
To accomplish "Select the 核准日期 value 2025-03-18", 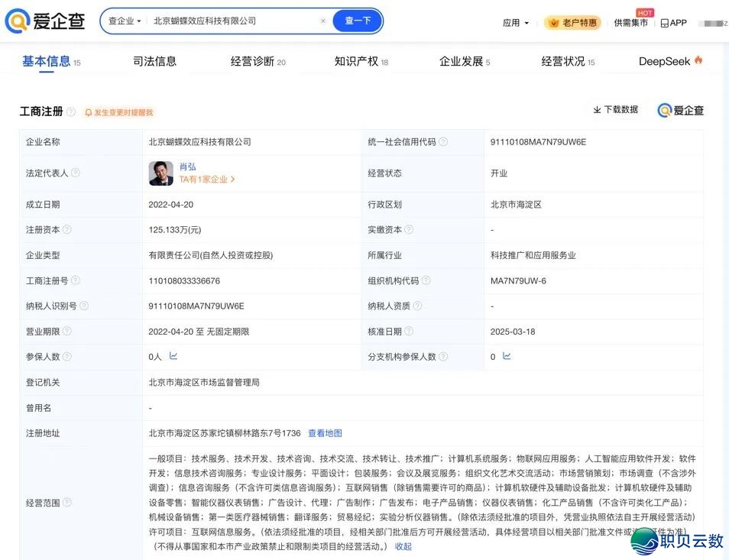I will tap(512, 332).
